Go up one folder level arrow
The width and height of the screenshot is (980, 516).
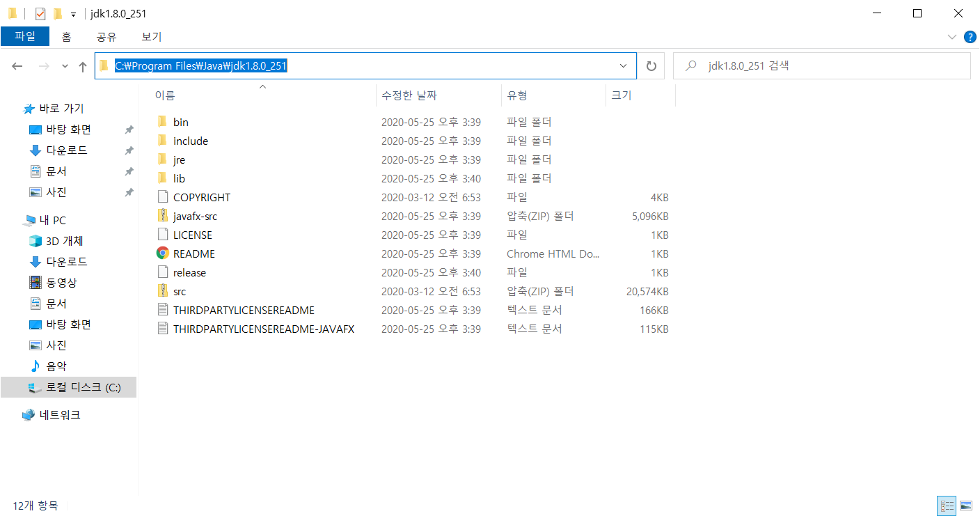tap(83, 66)
